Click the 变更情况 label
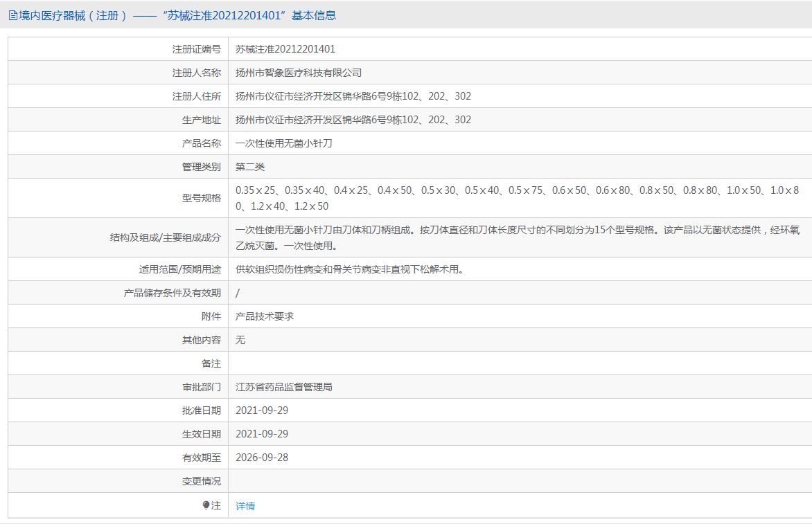Screen dimensions: 812x524 [202, 481]
